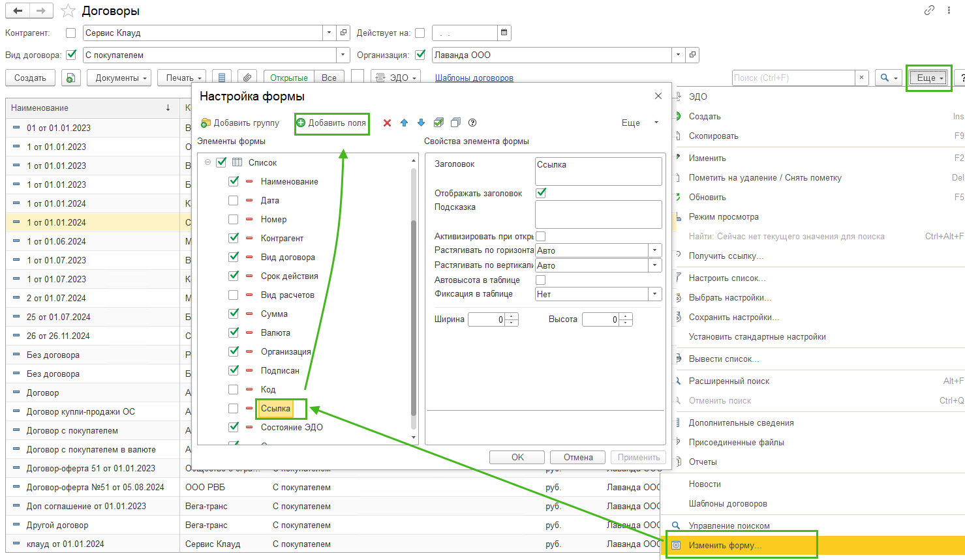Open Растягивать по вертикали dropdown
The image size is (965, 560).
tap(654, 265)
